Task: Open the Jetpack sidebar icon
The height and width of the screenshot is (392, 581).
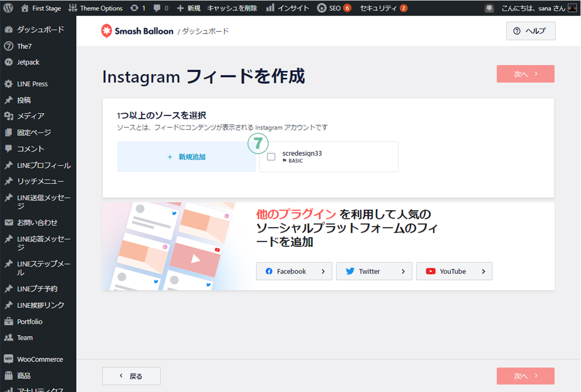Action: [8, 62]
